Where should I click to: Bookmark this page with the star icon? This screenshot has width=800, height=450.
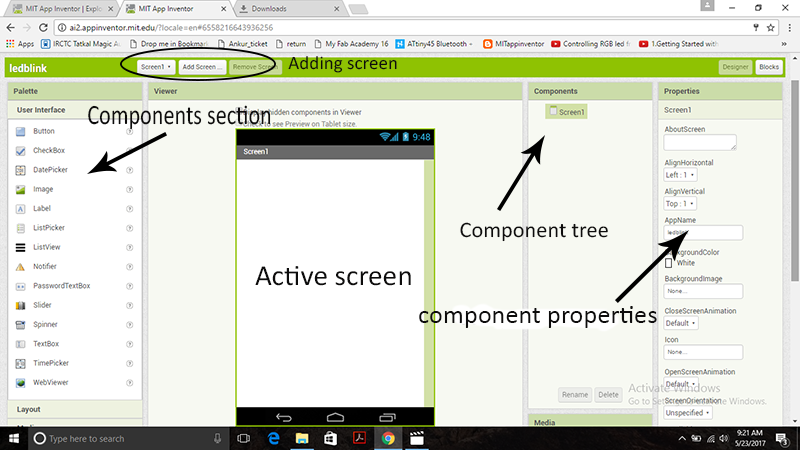coord(770,28)
